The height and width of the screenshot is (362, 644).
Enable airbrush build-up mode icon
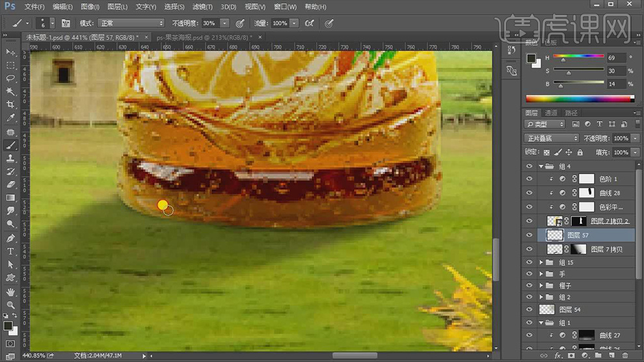coord(309,23)
